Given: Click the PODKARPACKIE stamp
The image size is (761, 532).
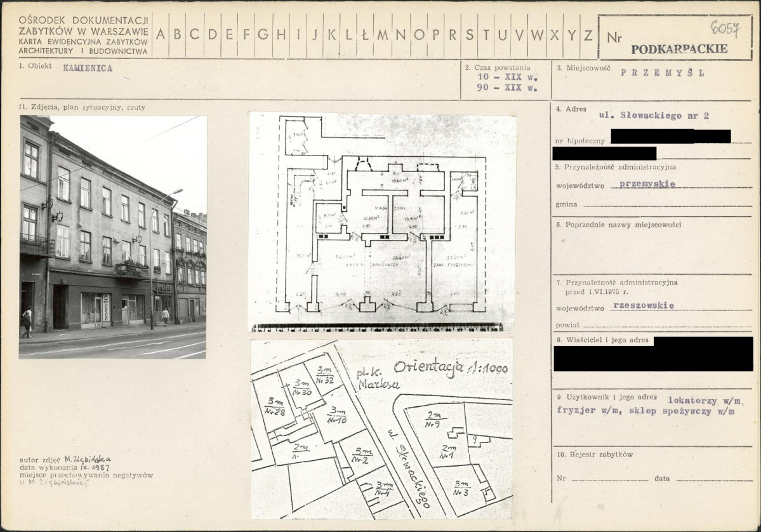Looking at the screenshot, I should (x=679, y=49).
